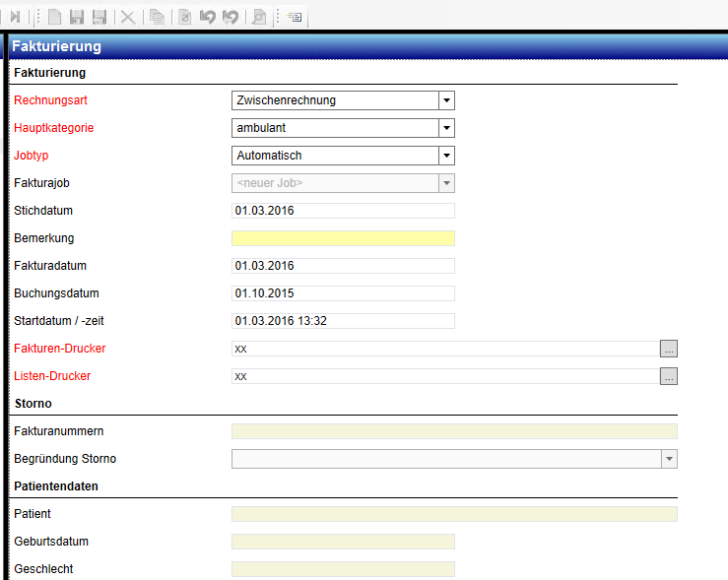Open the Hauptkategorie dropdown

(x=446, y=128)
